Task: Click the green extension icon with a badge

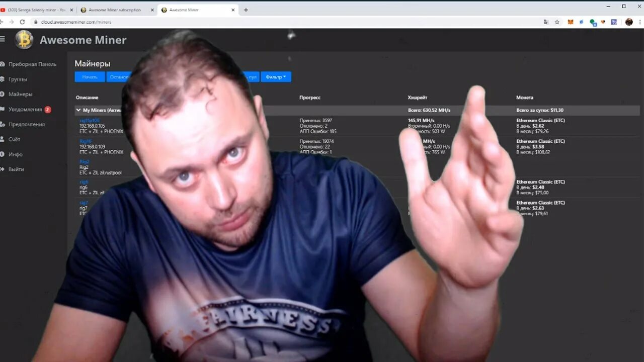Action: coord(593,23)
